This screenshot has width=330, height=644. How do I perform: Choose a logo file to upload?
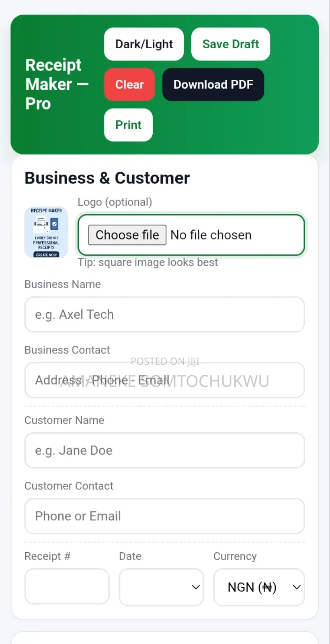coord(127,235)
